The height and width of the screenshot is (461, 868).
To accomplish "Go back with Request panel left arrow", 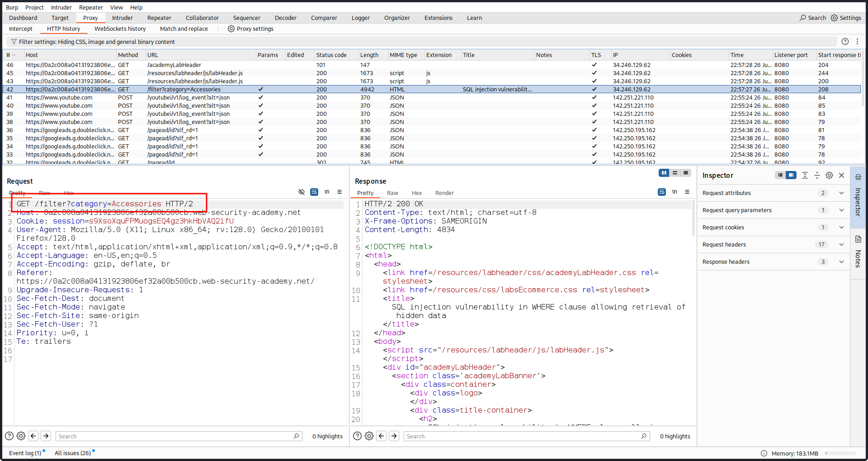I will coord(33,436).
